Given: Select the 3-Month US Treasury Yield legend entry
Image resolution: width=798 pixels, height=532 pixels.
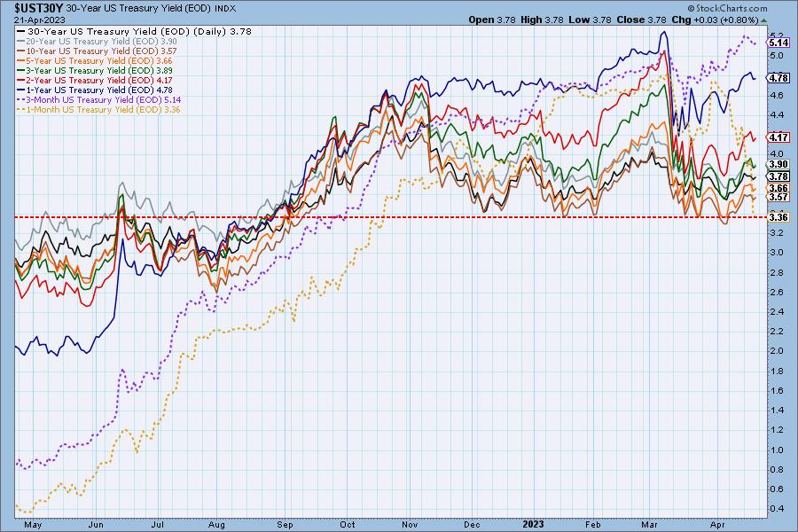Looking at the screenshot, I should tap(99, 100).
